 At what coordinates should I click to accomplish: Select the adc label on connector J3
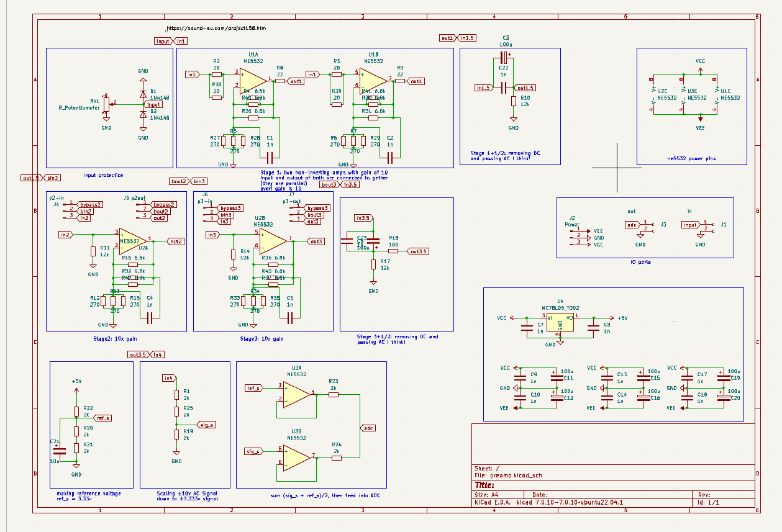coord(632,225)
